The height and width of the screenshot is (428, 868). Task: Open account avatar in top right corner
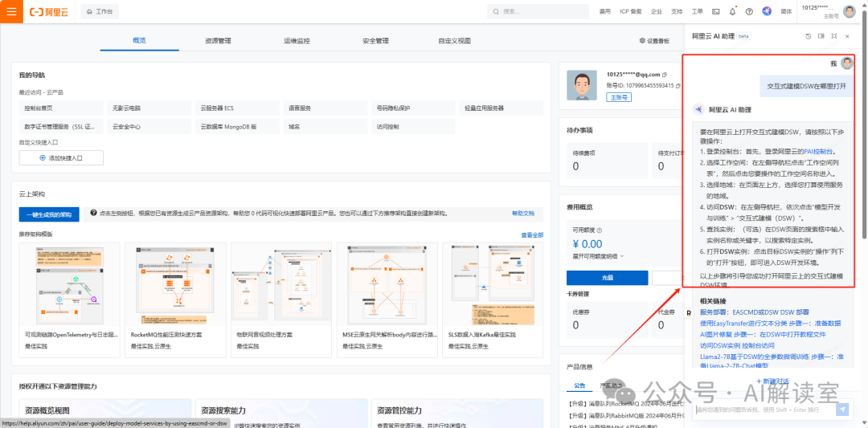click(x=850, y=11)
